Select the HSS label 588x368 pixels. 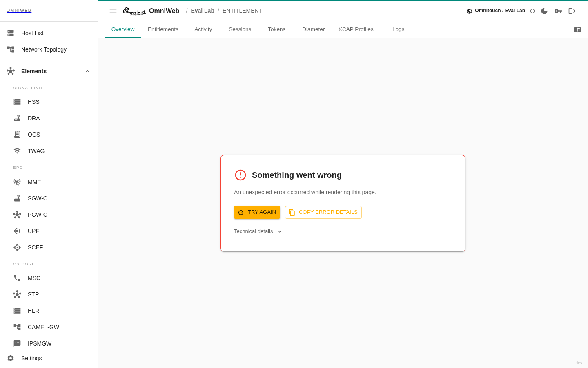point(33,102)
